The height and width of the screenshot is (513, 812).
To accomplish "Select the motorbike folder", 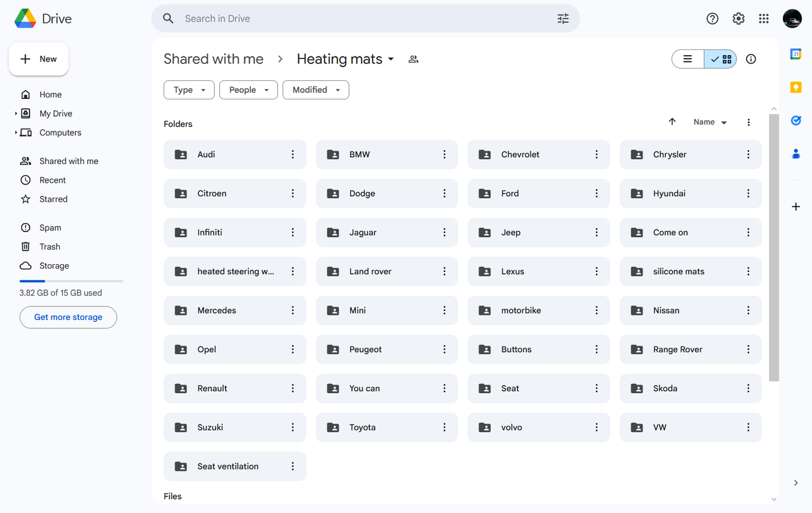I will [x=539, y=310].
